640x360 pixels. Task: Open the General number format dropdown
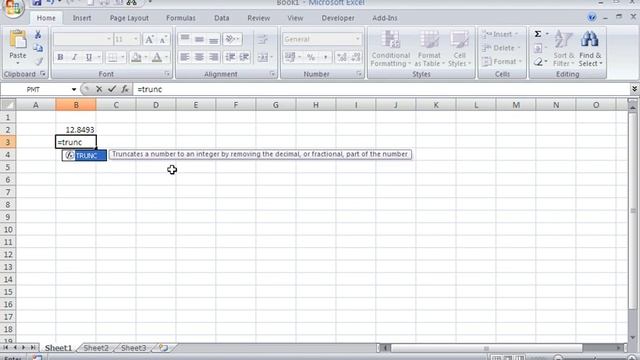(x=358, y=39)
